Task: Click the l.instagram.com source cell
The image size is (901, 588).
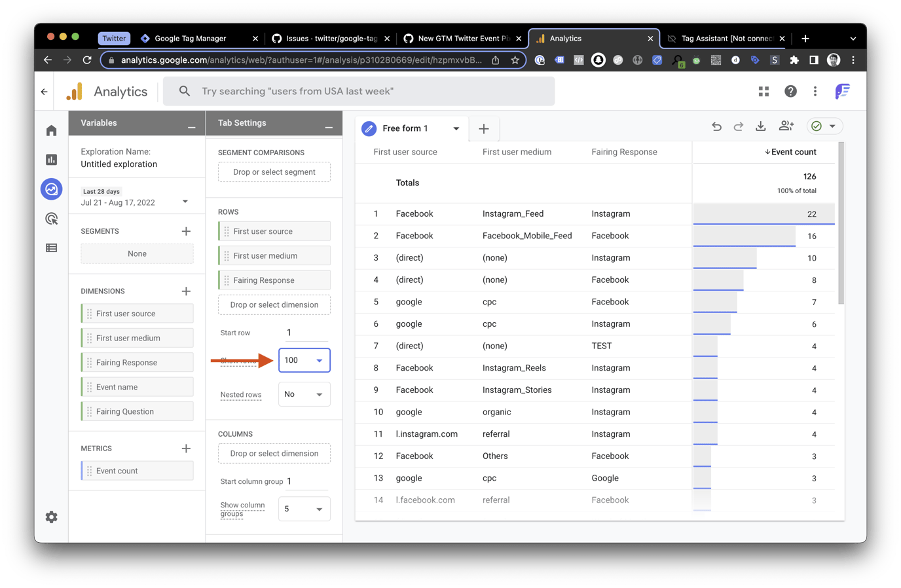Action: (426, 434)
